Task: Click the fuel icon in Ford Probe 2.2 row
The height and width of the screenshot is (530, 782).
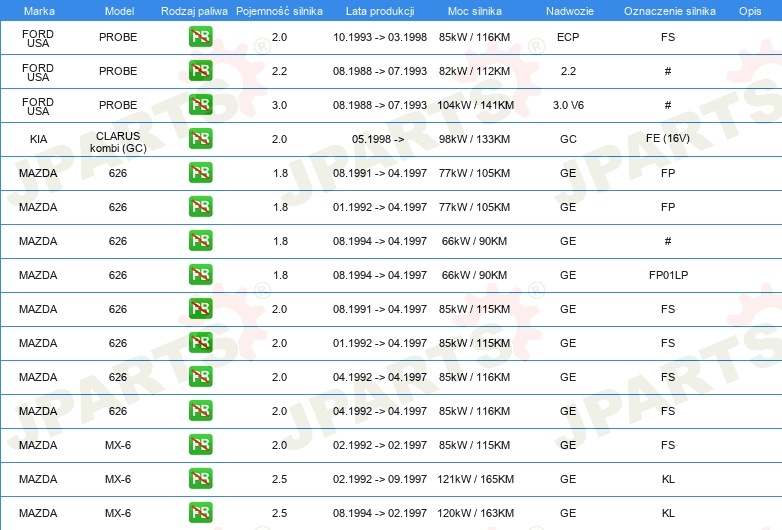Action: pyautogui.click(x=200, y=71)
